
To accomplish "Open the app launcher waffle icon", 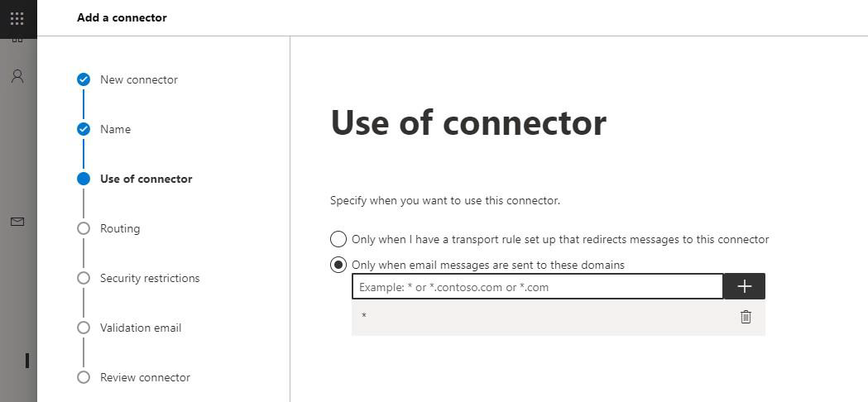I will (x=17, y=17).
